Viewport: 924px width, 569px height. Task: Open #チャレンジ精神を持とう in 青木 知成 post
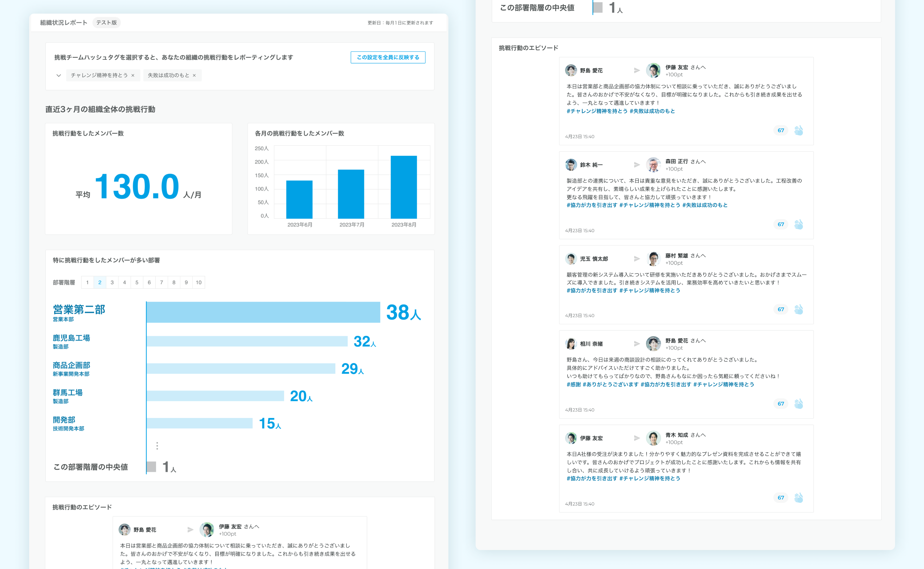(x=650, y=478)
